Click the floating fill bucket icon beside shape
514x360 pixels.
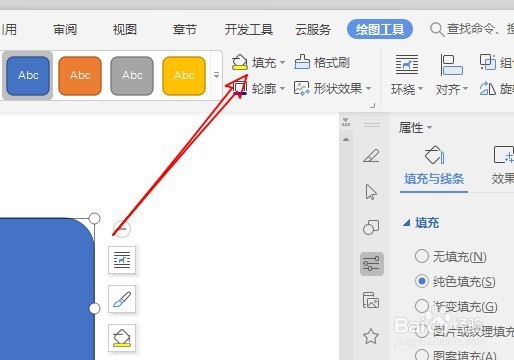[122, 338]
